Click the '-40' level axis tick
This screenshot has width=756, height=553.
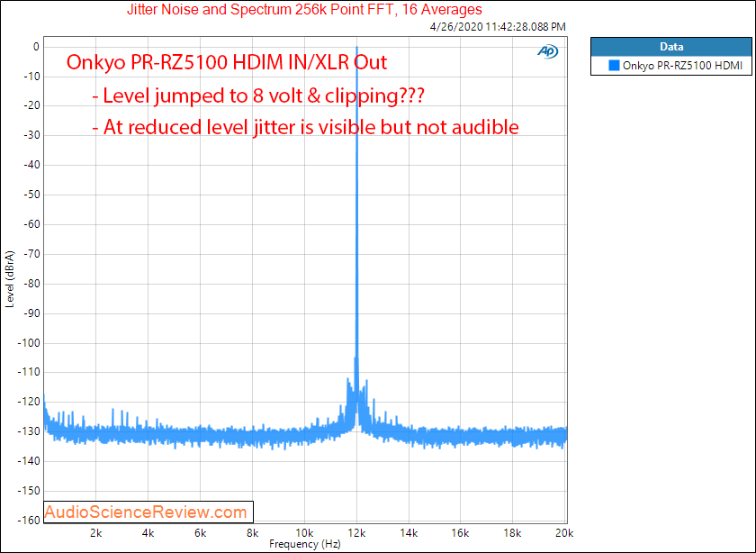tap(31, 165)
